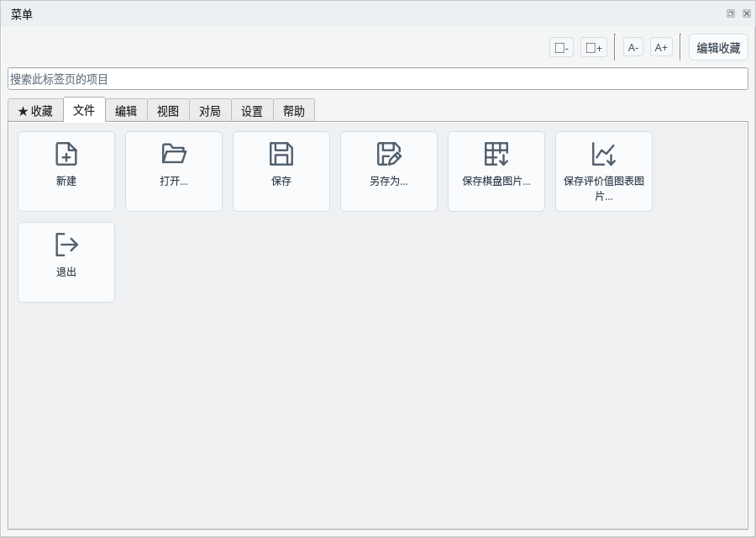Enlarge tile size with the □+ button

pyautogui.click(x=594, y=48)
